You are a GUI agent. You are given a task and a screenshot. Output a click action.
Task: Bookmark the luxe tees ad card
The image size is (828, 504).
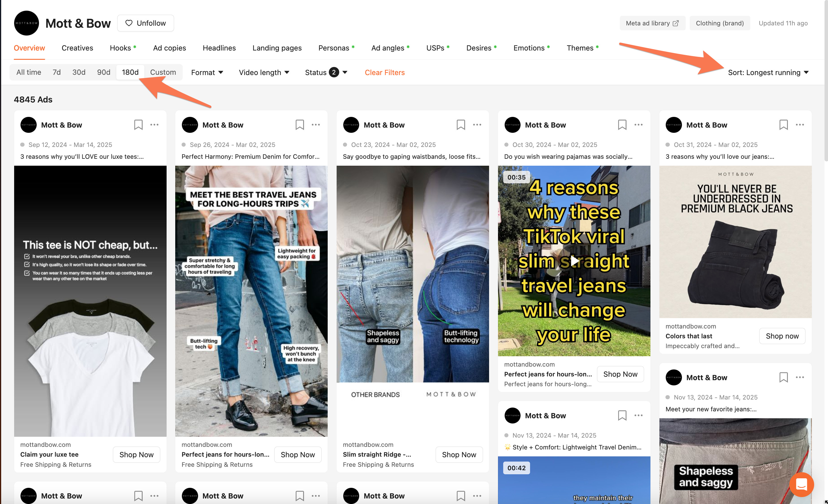click(x=138, y=125)
